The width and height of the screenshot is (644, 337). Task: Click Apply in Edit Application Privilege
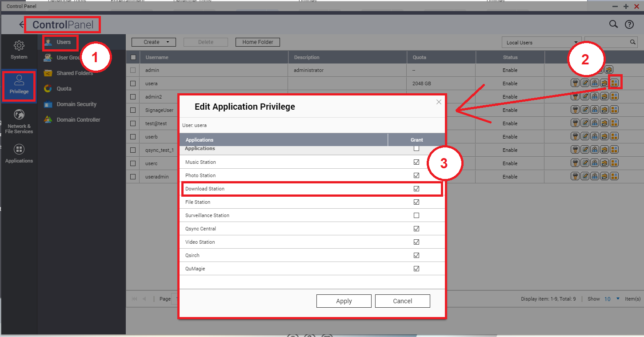(344, 301)
